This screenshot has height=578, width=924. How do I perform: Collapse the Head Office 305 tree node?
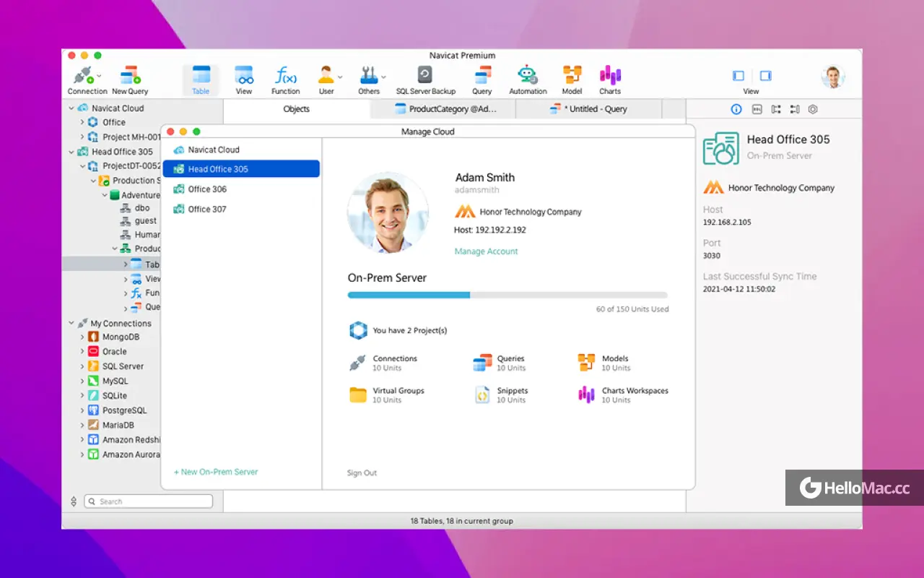[x=71, y=152]
